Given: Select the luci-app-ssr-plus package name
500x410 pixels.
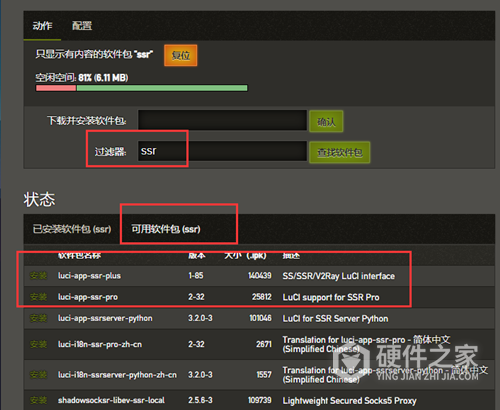Looking at the screenshot, I should coord(89,276).
